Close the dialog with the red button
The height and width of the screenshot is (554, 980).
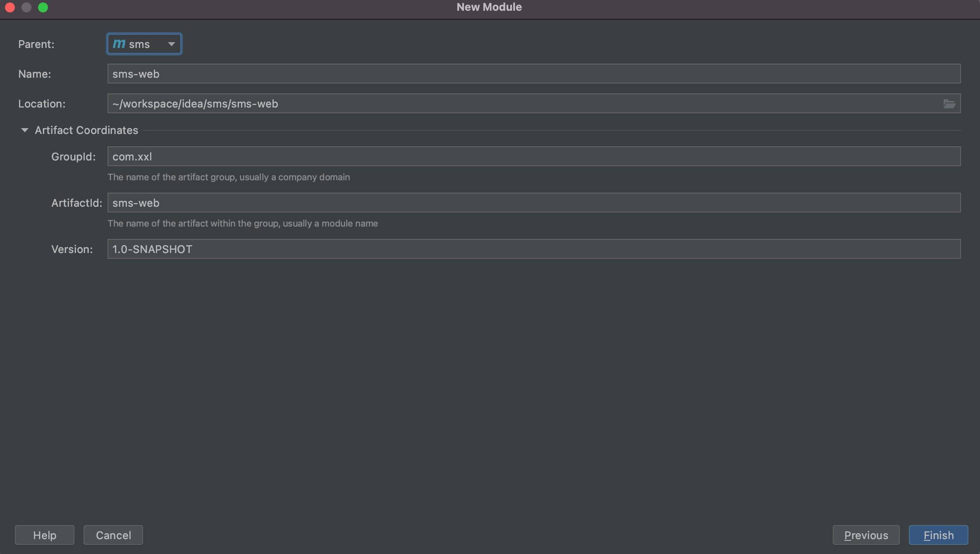click(10, 7)
